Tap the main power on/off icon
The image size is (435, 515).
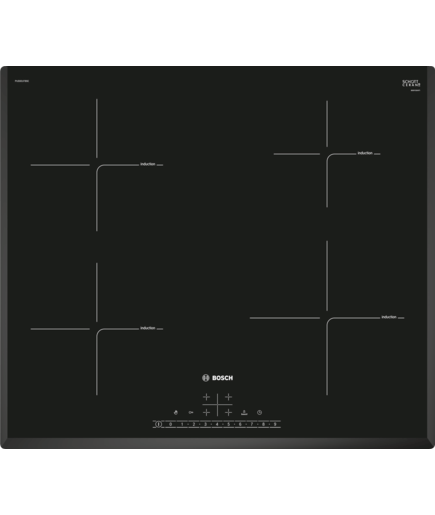[x=158, y=424]
